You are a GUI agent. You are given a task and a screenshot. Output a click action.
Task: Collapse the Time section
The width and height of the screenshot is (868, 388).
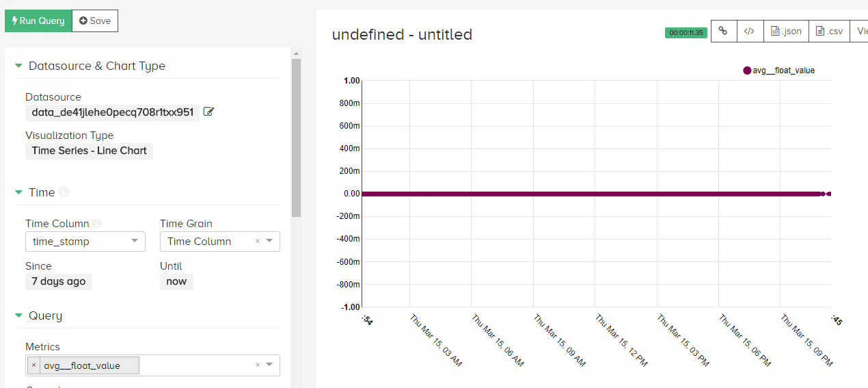(x=18, y=192)
